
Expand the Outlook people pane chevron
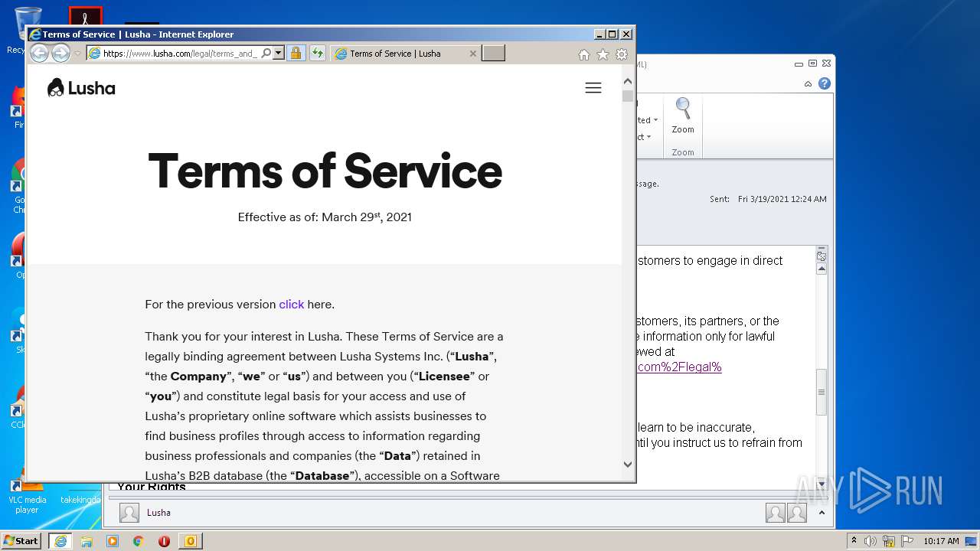[822, 513]
